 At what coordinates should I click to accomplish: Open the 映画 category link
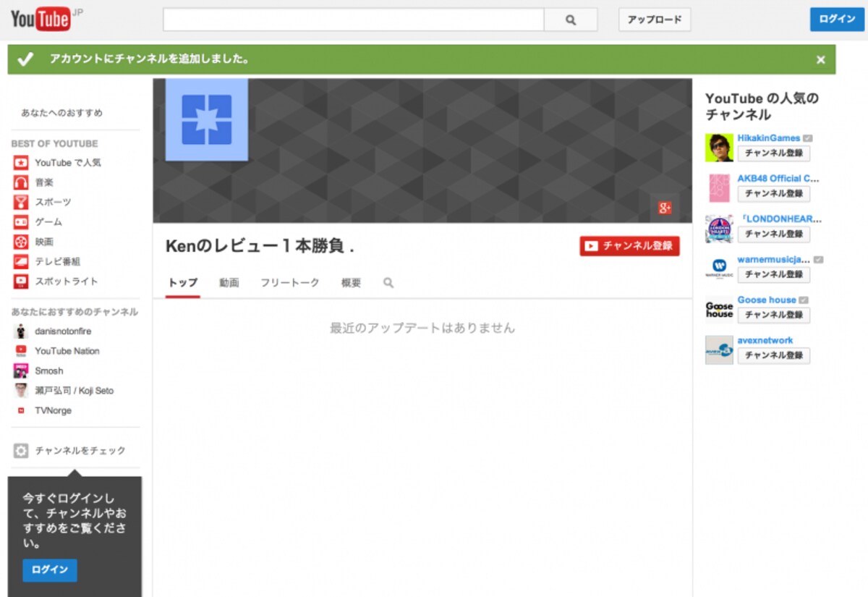[x=44, y=242]
